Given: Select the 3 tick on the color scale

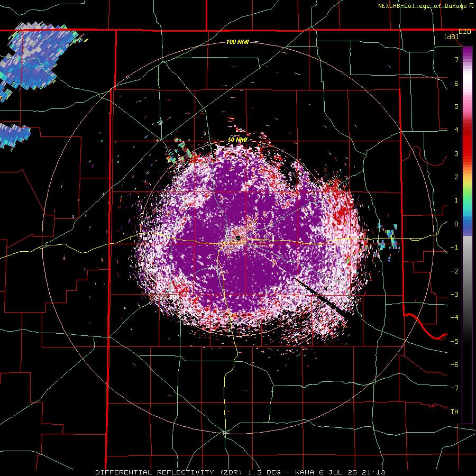Looking at the screenshot, I should tap(456, 153).
